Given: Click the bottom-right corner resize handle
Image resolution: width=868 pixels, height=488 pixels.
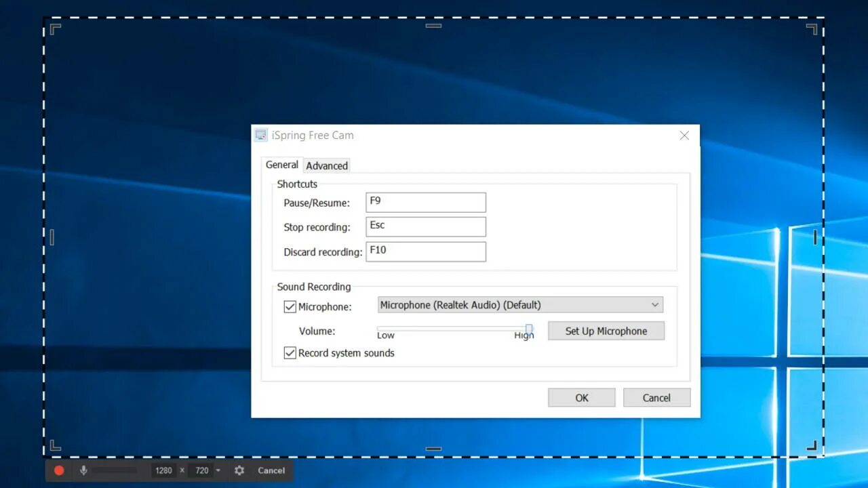Looking at the screenshot, I should 812,445.
